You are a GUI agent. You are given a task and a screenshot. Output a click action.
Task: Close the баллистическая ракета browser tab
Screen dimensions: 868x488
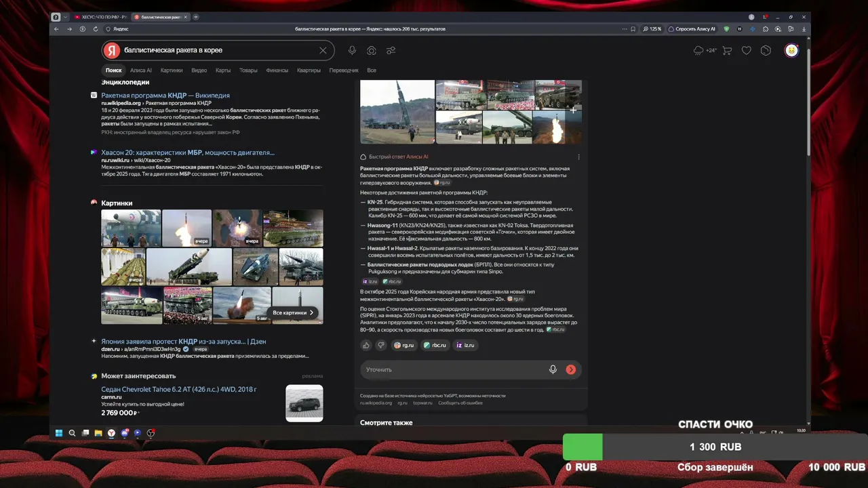pos(186,17)
